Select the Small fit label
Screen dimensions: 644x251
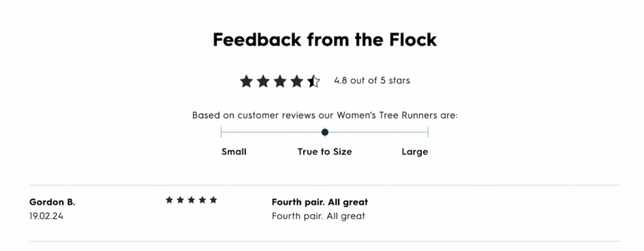[234, 152]
